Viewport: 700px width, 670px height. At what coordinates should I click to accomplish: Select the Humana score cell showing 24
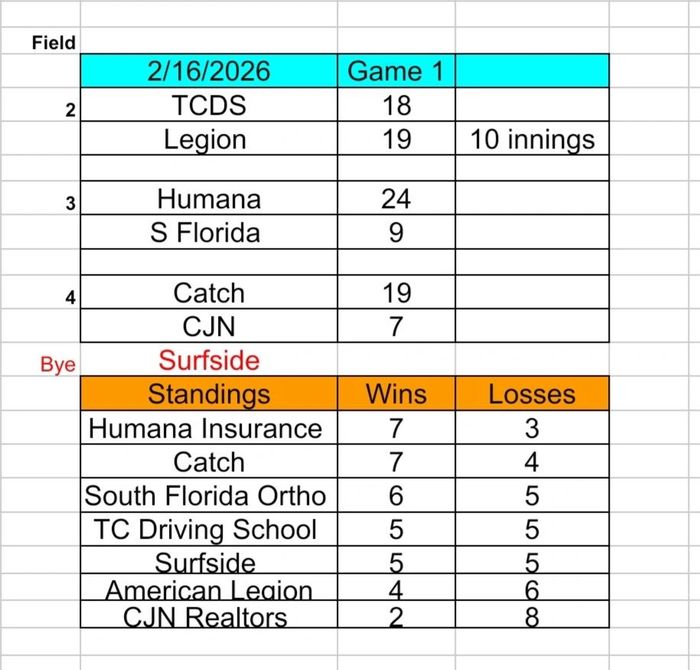[x=396, y=199]
